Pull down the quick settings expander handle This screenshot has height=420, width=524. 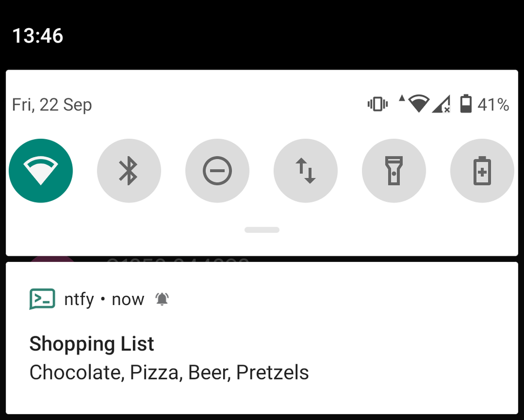click(x=261, y=229)
